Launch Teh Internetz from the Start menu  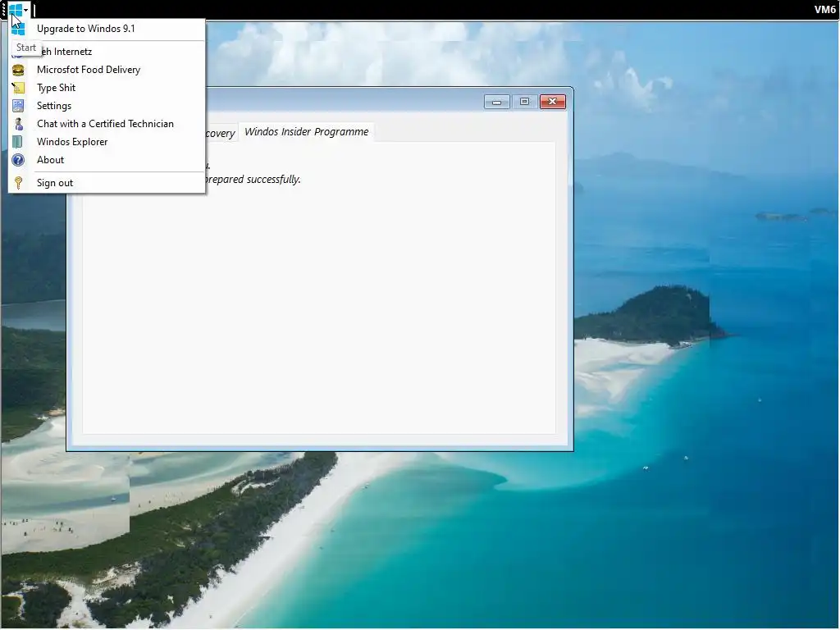(x=107, y=52)
